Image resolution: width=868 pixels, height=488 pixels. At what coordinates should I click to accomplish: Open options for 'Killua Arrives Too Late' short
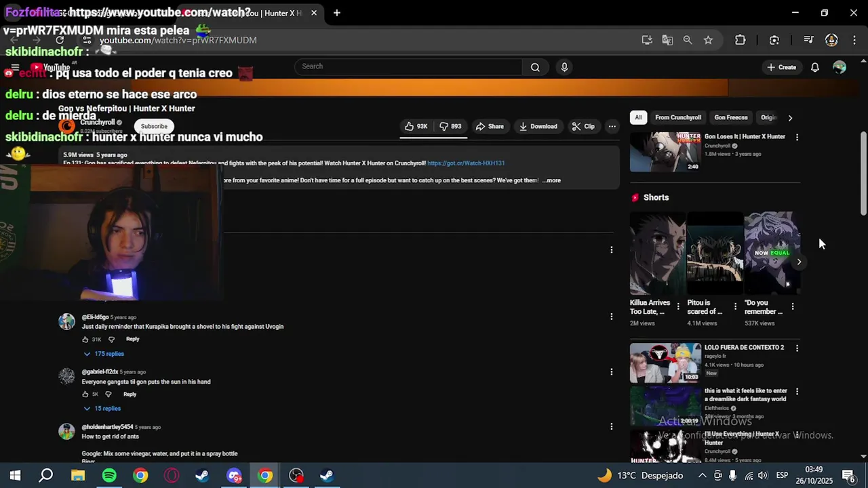(x=678, y=307)
